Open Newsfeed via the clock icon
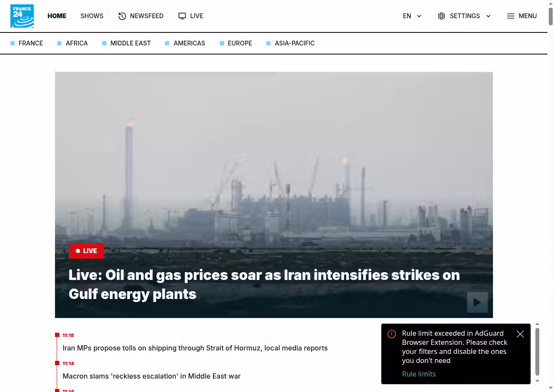The height and width of the screenshot is (392, 554). coord(122,16)
